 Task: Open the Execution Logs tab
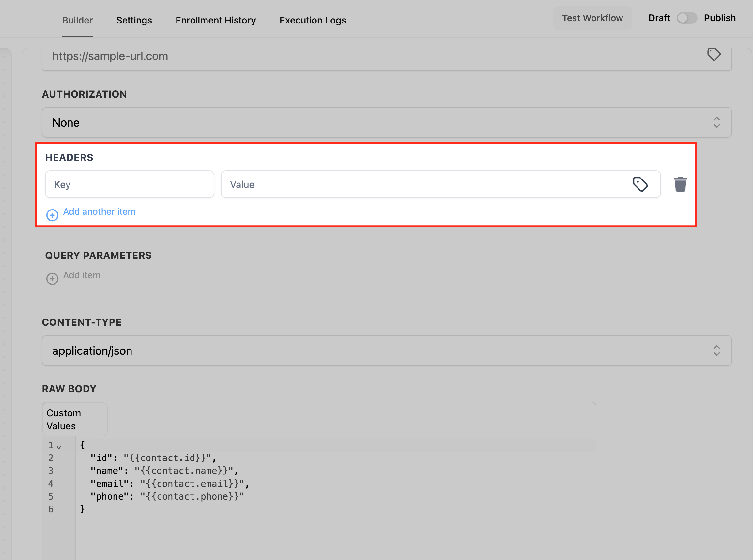point(313,20)
